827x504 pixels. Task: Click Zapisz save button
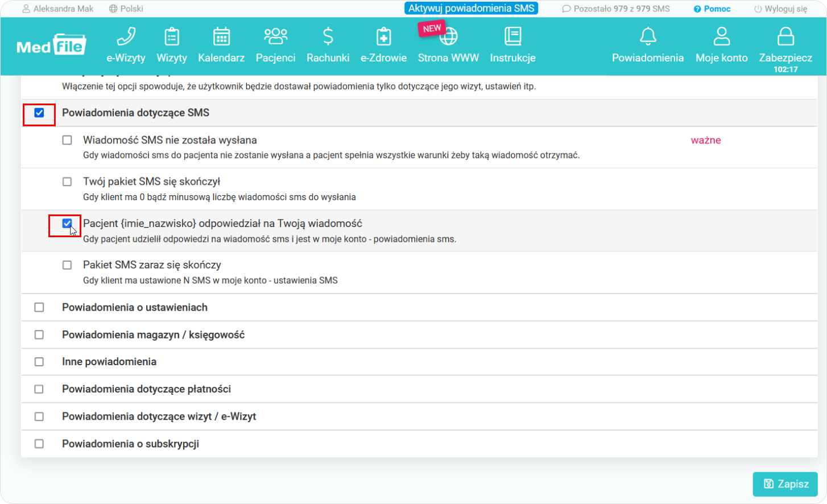tap(785, 484)
